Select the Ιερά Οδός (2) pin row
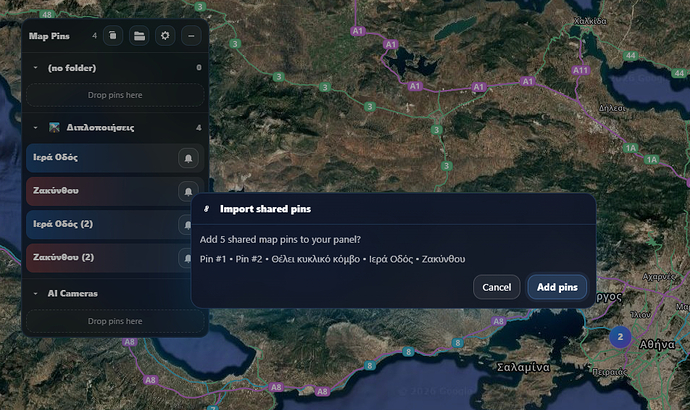Viewport: 690px width, 410px height. pyautogui.click(x=109, y=225)
